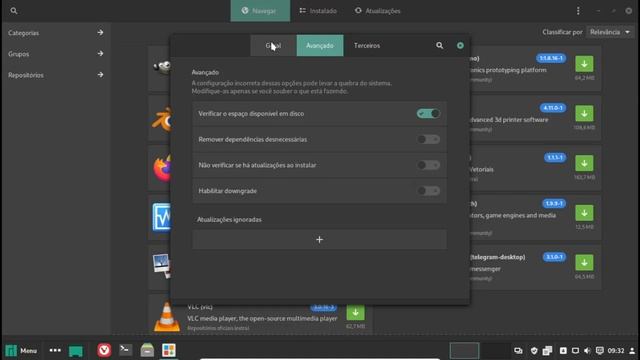This screenshot has width=640, height=360.
Task: Click the Pamac software store taskbar icon
Action: (x=169, y=350)
